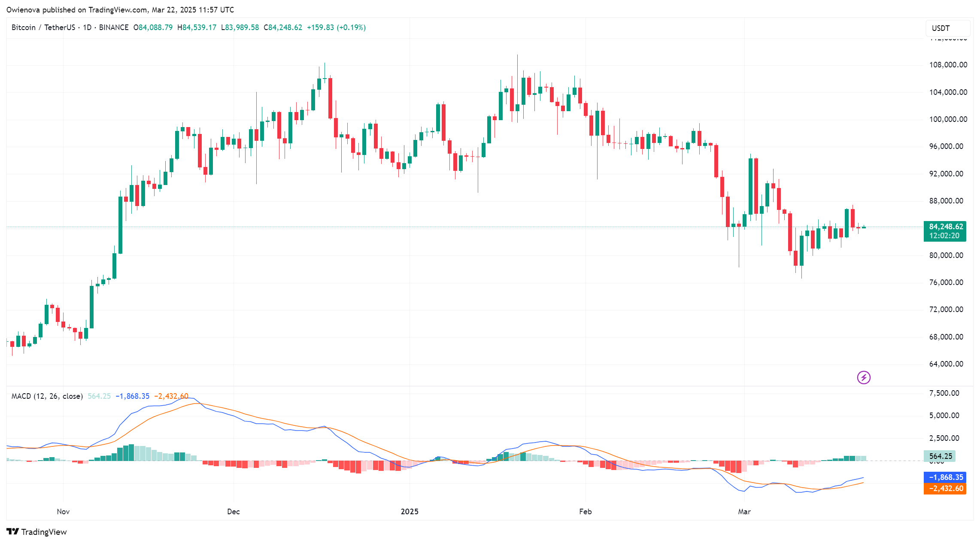Click the 64,000.00 price axis label
Viewport: 980px width, 543px height.
click(946, 364)
